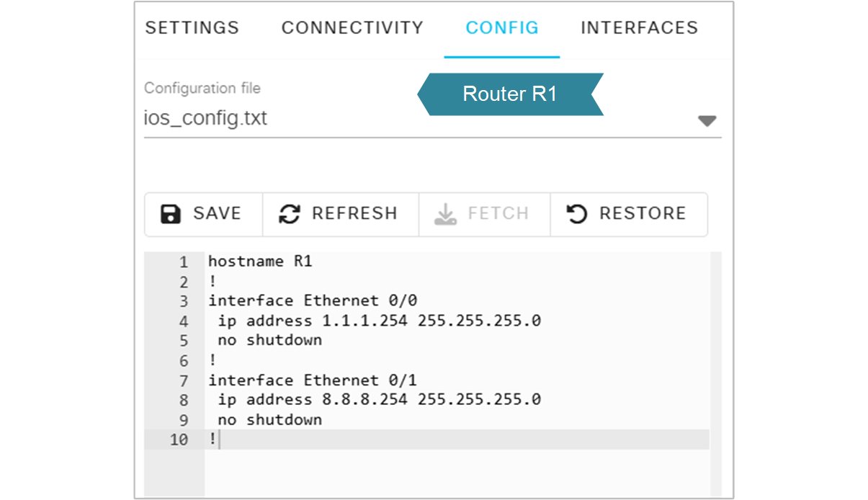Click the 'ip address 1.1.1.254' line
Screen dimensions: 868x500
tap(379, 321)
